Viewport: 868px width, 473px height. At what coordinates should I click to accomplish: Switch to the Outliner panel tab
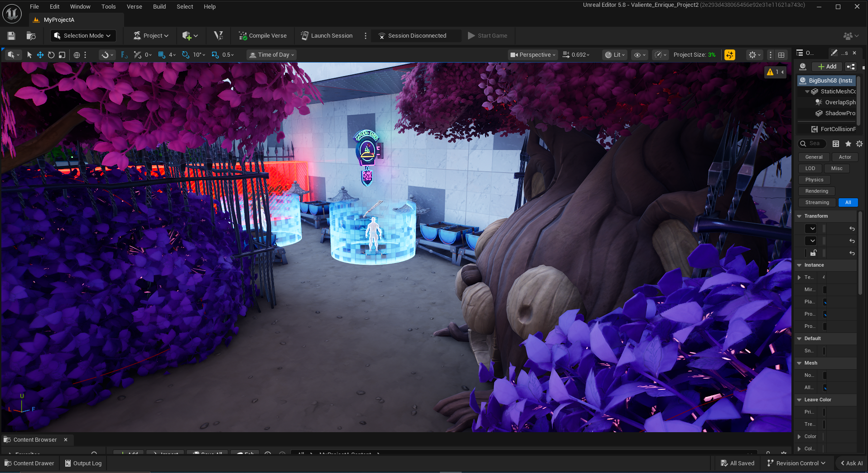806,53
